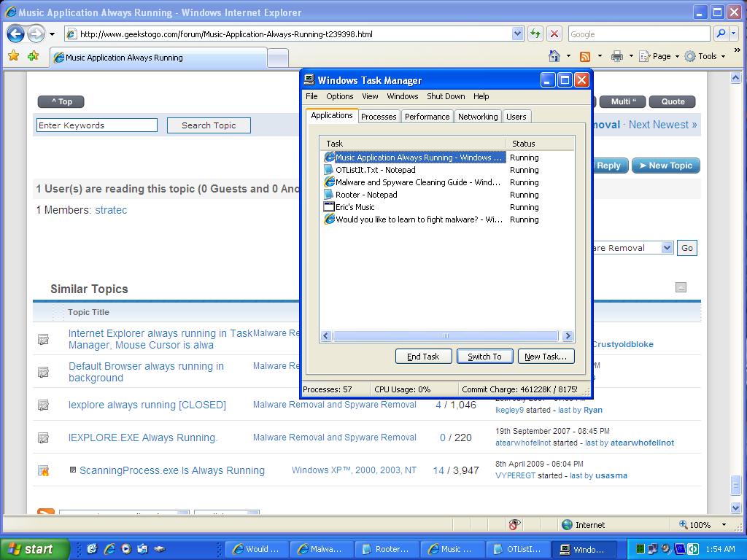Screen dimensions: 747x560
Task: Open Task Manager's Options menu
Action: tap(340, 96)
